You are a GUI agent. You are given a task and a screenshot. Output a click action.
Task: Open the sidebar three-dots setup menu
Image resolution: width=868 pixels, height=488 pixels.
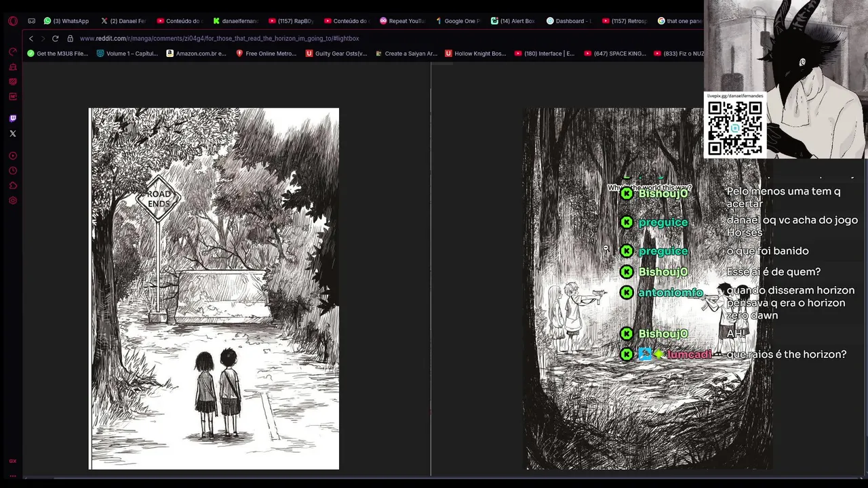[12, 476]
